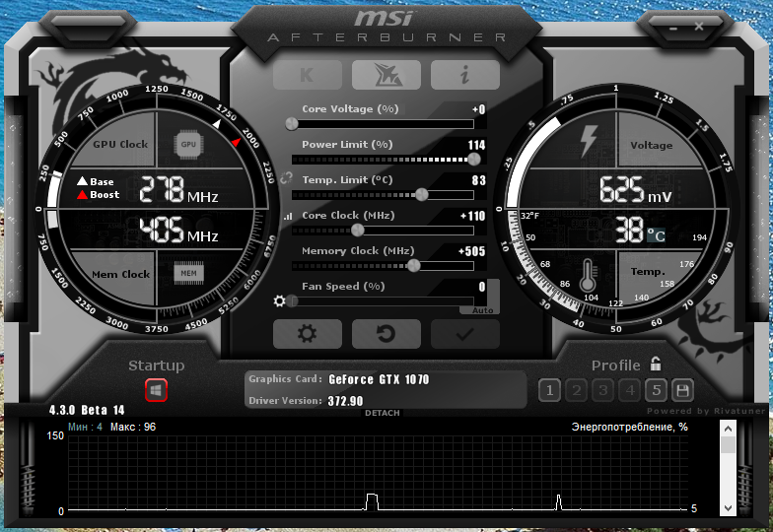The height and width of the screenshot is (532, 773).
Task: Click the Core Clock slider handle
Action: coord(357,231)
